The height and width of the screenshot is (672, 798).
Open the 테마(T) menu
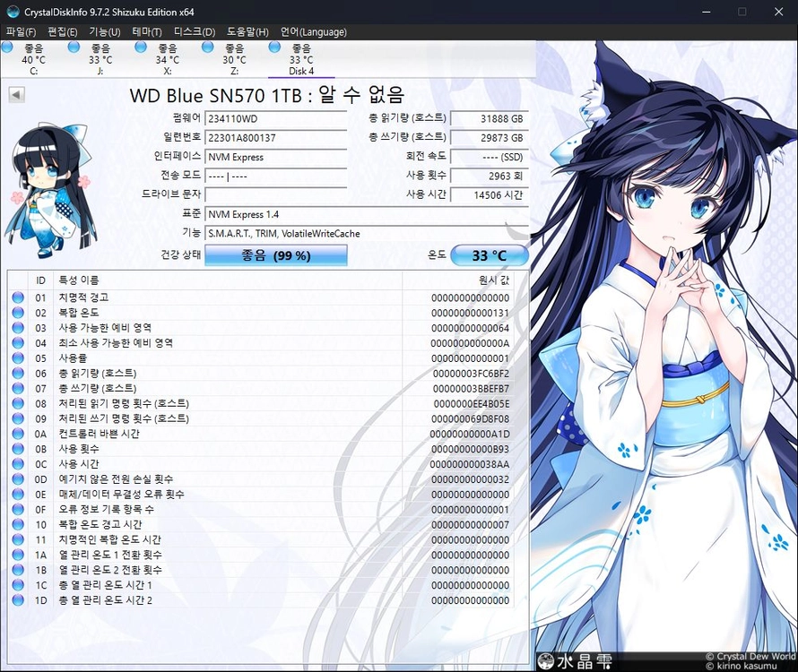pos(147,32)
